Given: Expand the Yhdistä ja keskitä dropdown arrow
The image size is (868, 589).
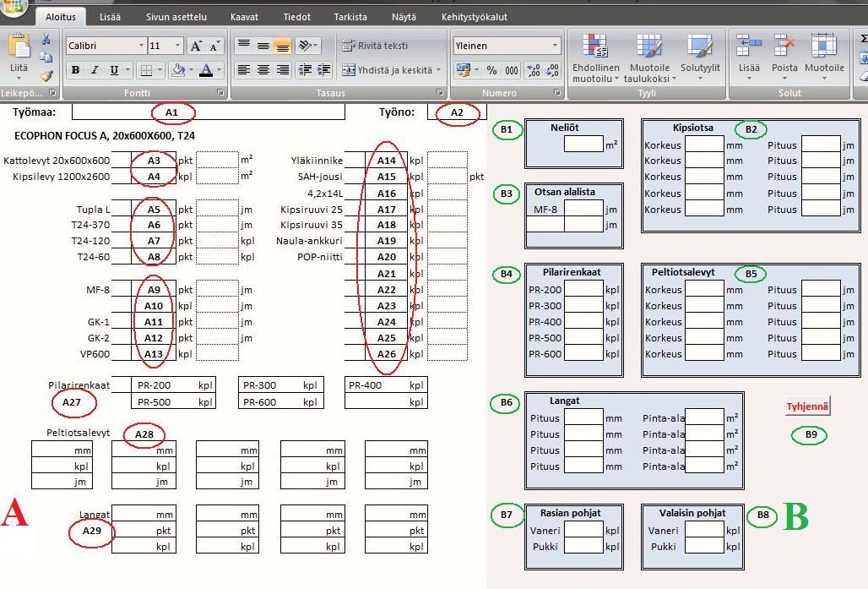Looking at the screenshot, I should point(438,70).
